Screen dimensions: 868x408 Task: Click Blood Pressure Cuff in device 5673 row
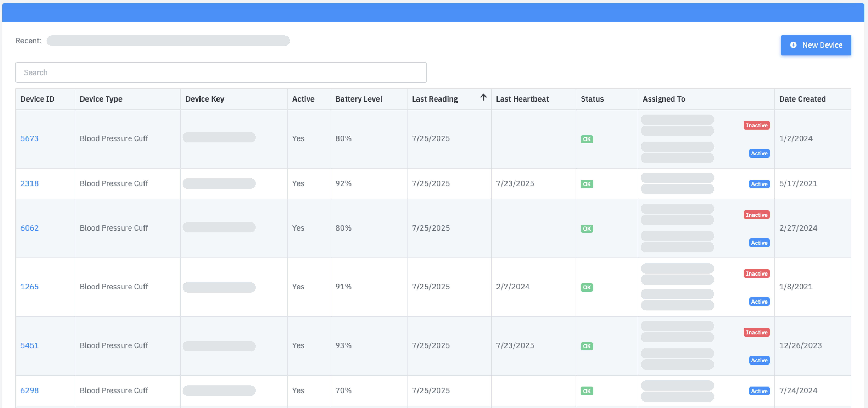114,139
